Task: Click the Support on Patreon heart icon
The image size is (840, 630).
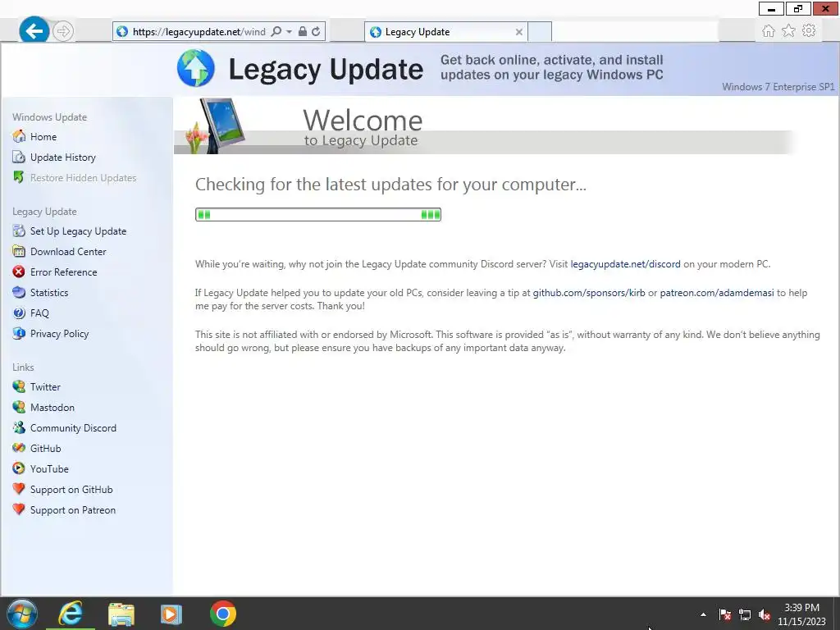Action: tap(19, 509)
